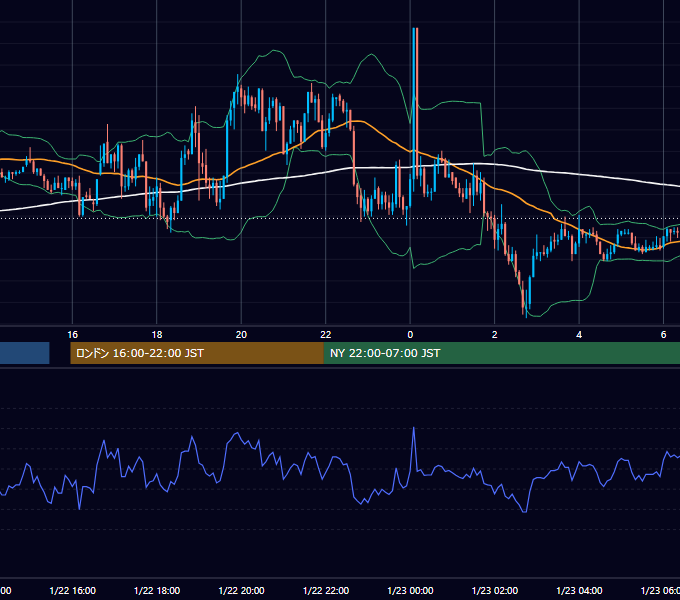Click the NY 22:00-07:00 JST session bar
This screenshot has height=600, width=680.
point(502,353)
